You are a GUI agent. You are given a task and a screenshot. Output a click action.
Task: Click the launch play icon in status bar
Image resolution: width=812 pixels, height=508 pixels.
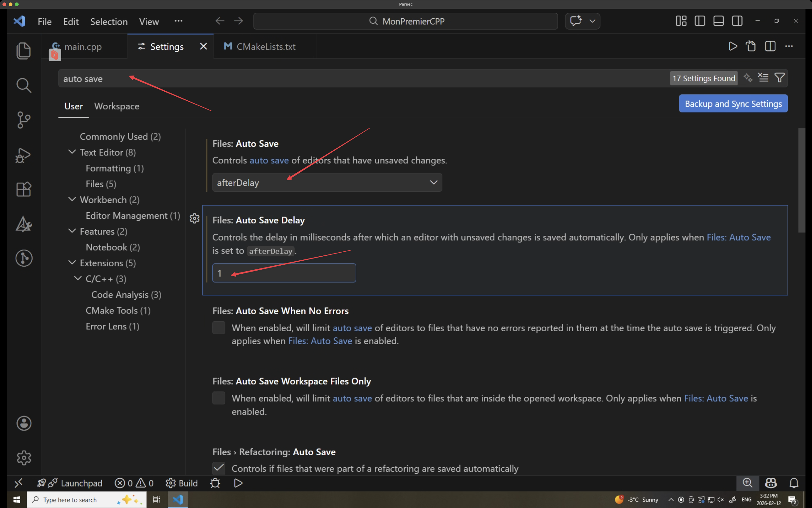click(x=238, y=483)
